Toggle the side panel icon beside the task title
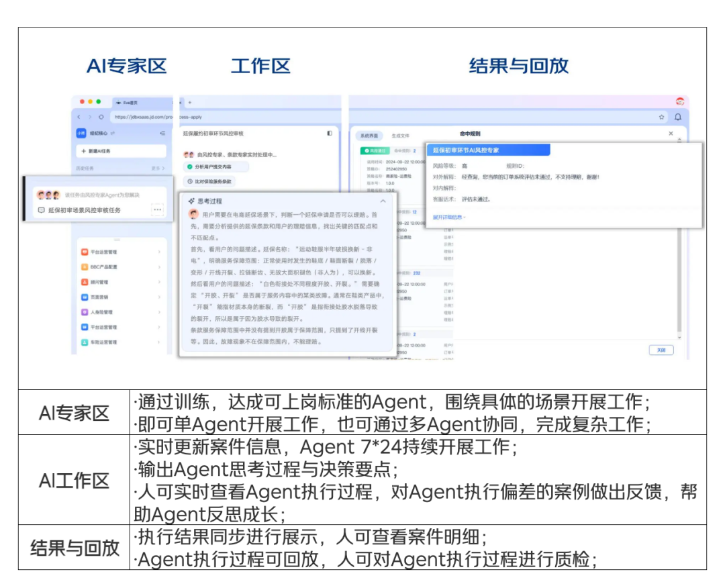Viewport: 725px width, 588px height. (x=330, y=133)
